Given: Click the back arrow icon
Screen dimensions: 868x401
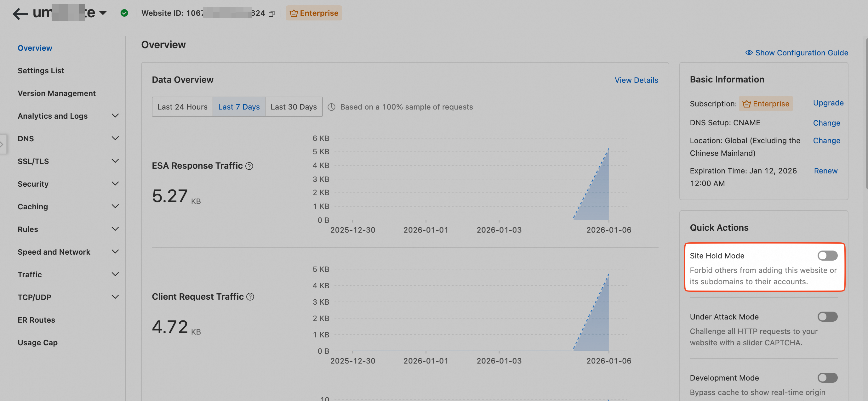Looking at the screenshot, I should point(20,14).
